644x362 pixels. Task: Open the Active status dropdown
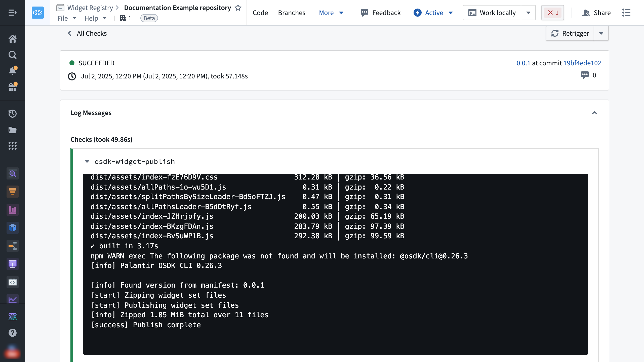point(433,13)
